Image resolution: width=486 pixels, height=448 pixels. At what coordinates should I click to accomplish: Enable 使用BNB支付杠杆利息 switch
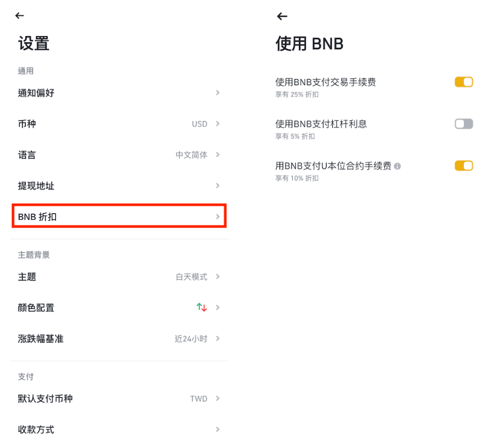point(463,124)
